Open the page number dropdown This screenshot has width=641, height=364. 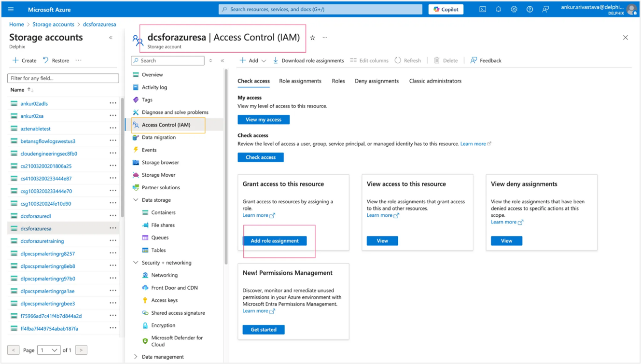pos(49,350)
